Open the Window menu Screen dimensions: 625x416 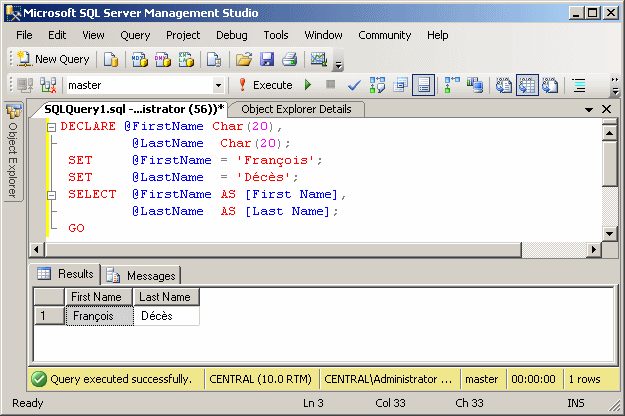coord(323,35)
